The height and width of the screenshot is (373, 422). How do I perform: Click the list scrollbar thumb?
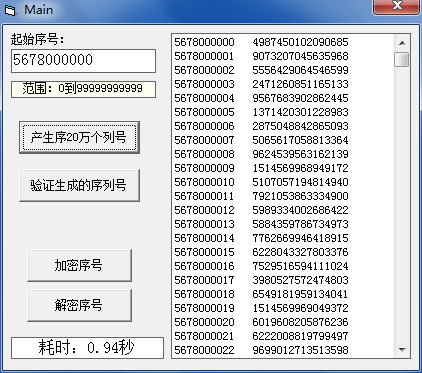point(402,59)
